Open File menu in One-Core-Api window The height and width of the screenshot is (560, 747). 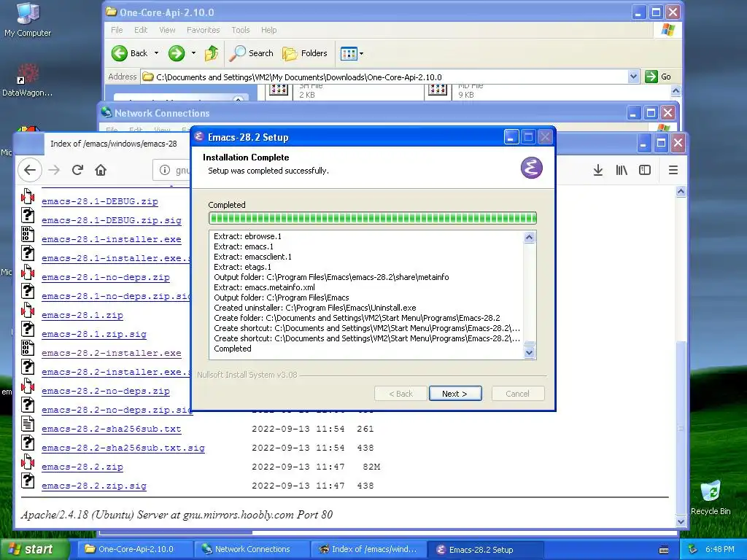(117, 30)
